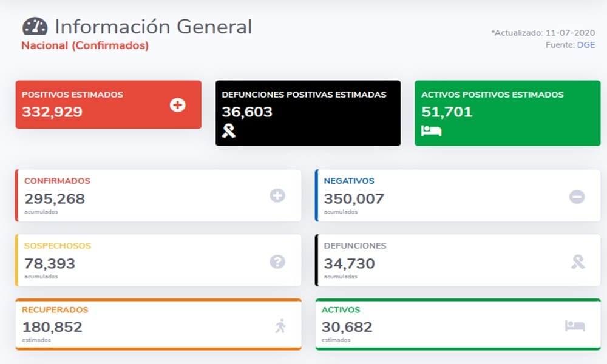Click the bed icon in Activos Positivos Estimados
Screen dimensions: 607x364
tap(431, 130)
